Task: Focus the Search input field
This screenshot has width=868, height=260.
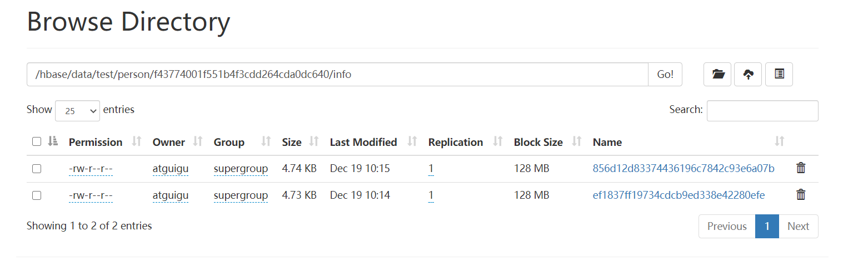Action: click(762, 111)
